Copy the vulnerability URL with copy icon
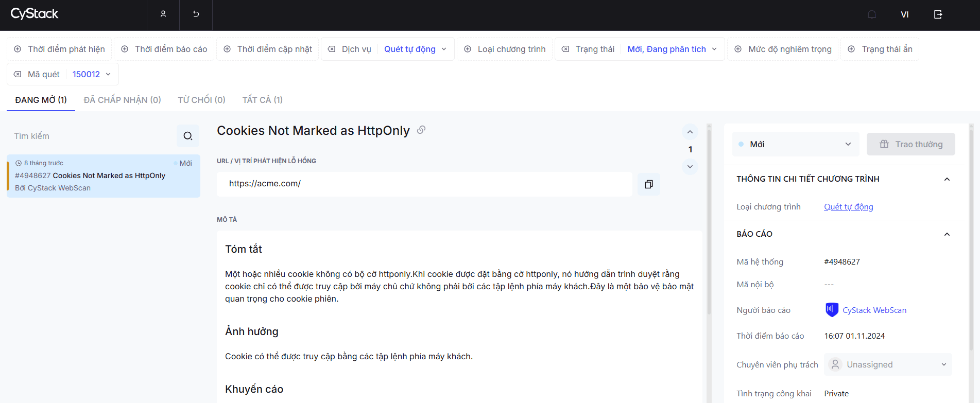Viewport: 980px width, 403px height. (649, 184)
